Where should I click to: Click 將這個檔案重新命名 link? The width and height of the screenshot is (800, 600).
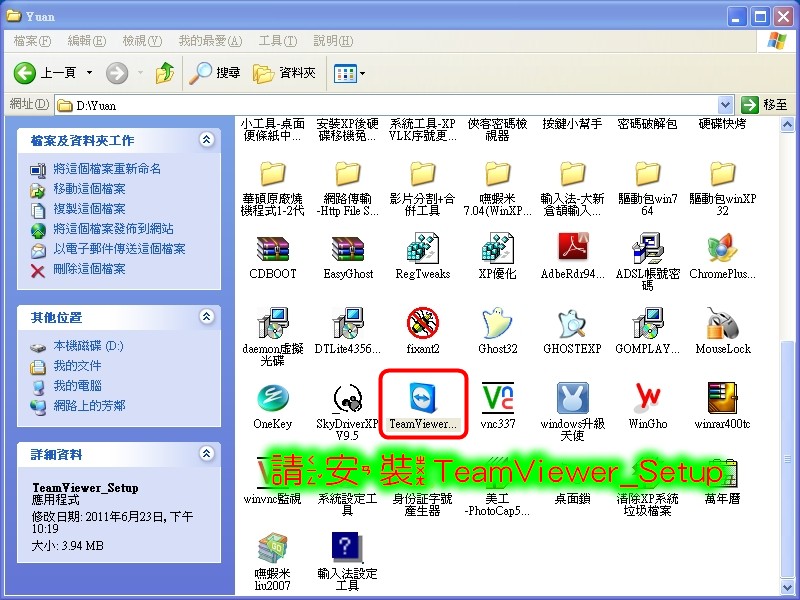pos(107,169)
